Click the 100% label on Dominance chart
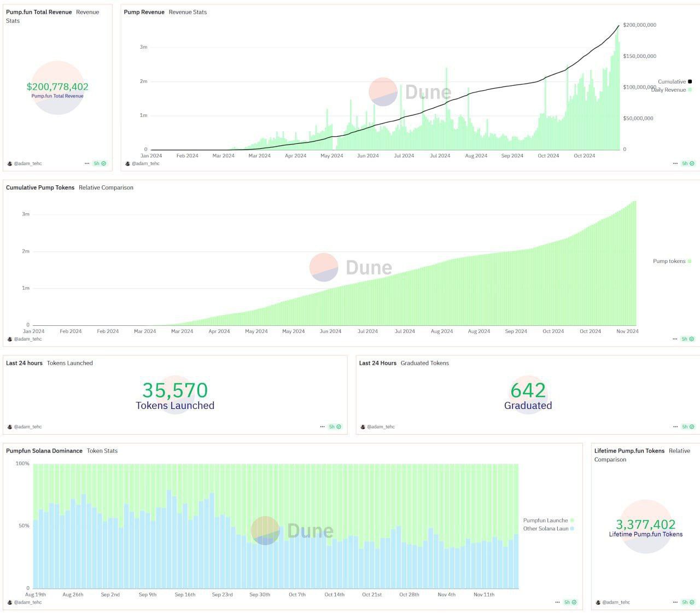Image resolution: width=700 pixels, height=614 pixels. [22, 464]
